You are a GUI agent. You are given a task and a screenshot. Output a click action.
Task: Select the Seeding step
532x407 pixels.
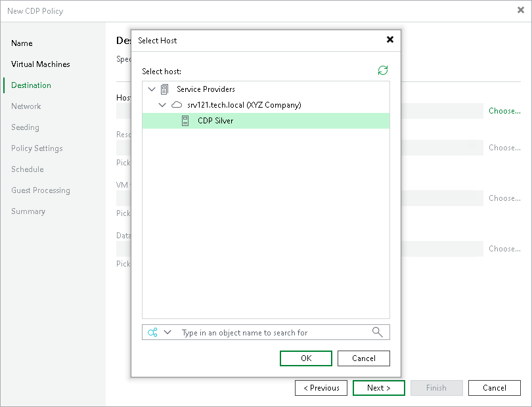[24, 127]
